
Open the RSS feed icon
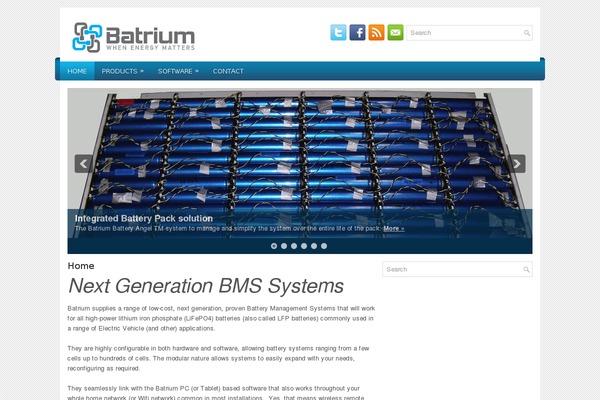pyautogui.click(x=376, y=33)
